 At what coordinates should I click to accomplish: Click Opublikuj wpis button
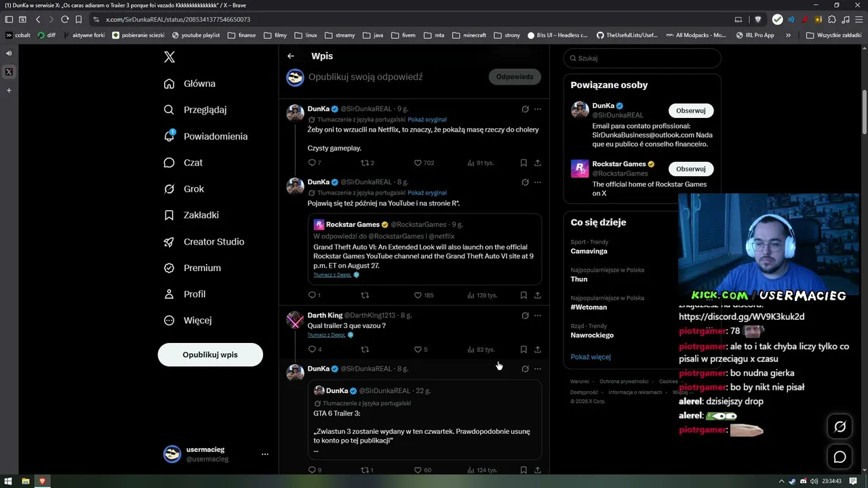click(210, 354)
